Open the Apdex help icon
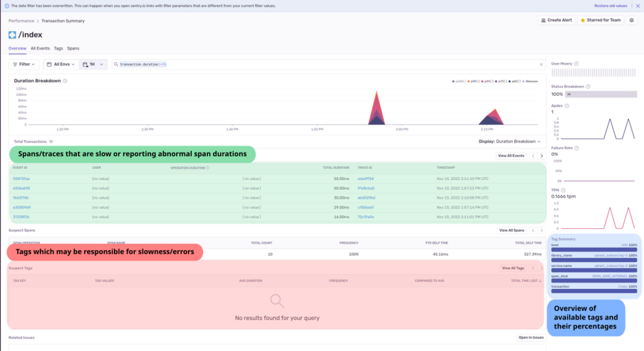The height and width of the screenshot is (351, 644). 567,106
